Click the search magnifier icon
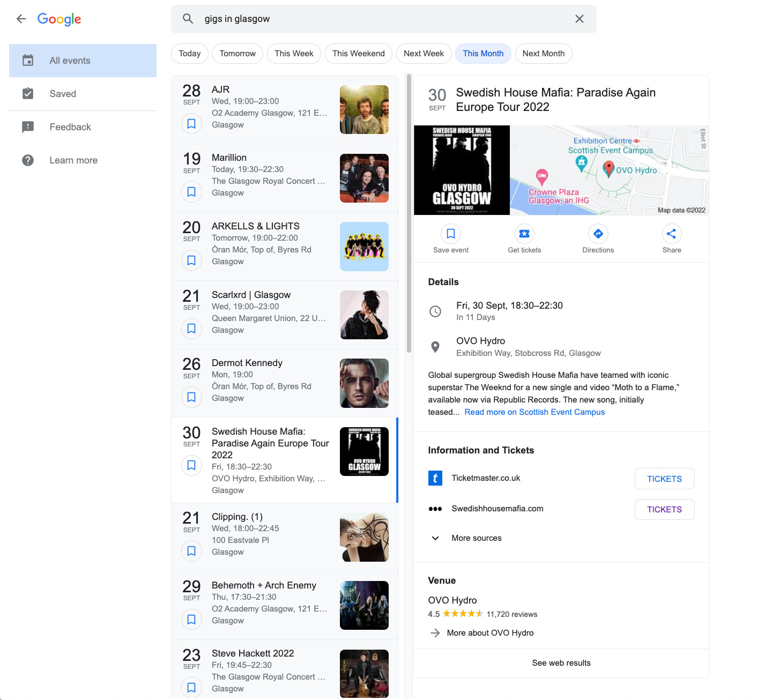Screen dimensions: 772x700 click(188, 19)
